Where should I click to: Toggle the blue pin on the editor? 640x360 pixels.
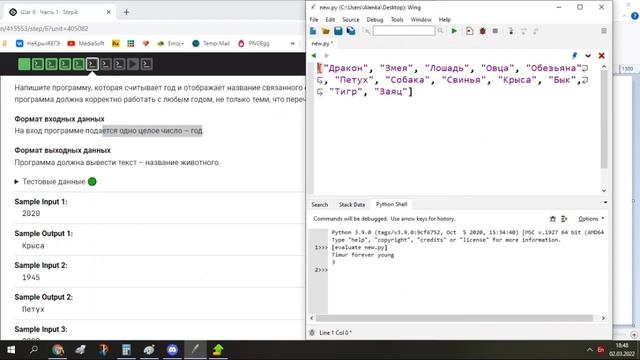pos(575,56)
